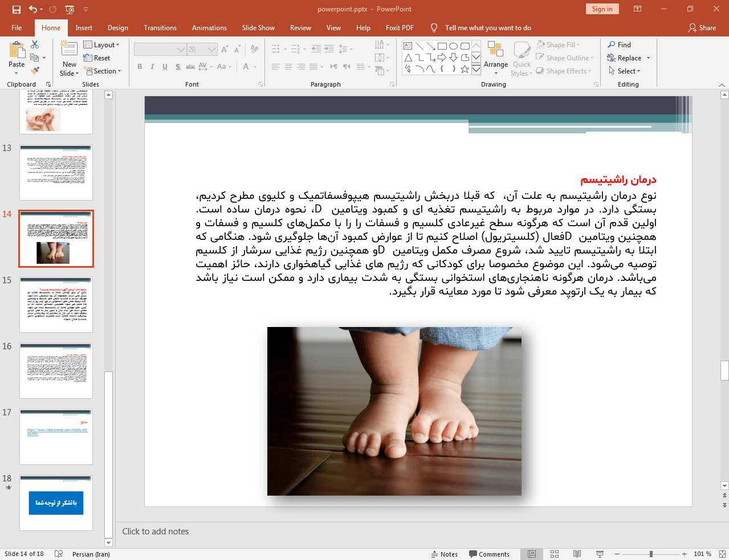The image size is (729, 560).
Task: Start slideshow from beginning icon in title bar
Action: tap(70, 9)
